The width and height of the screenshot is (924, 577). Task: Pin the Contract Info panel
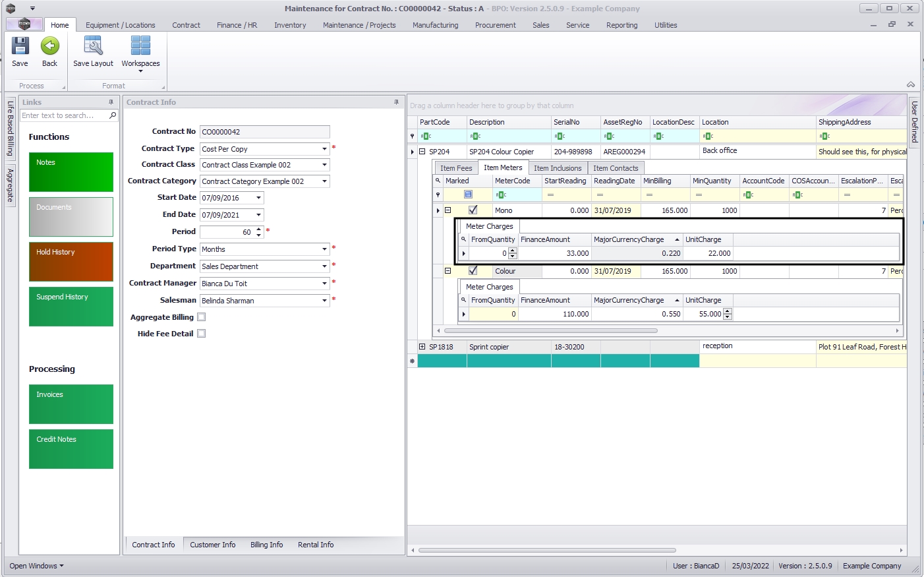click(396, 102)
